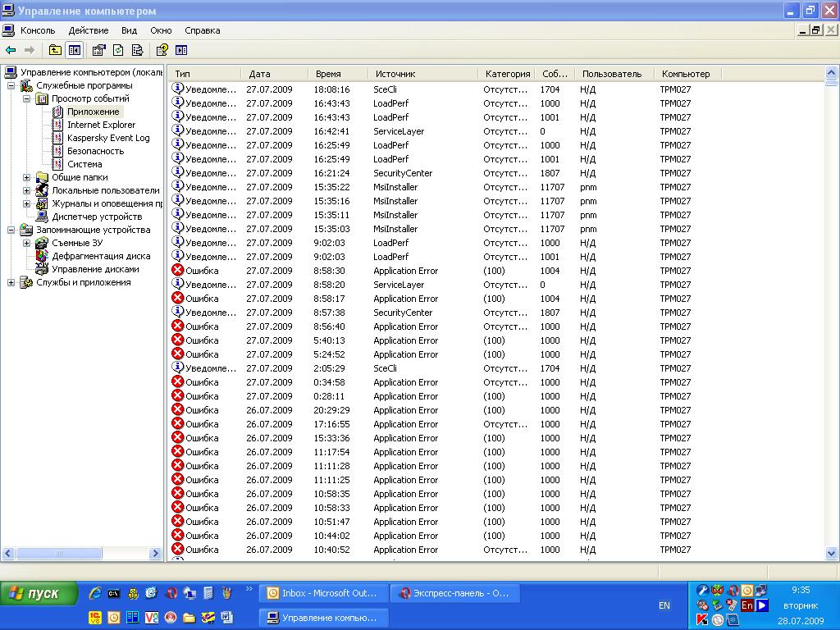Screen dimensions: 840x630
Task: Open the Справка menu
Action: (x=203, y=30)
